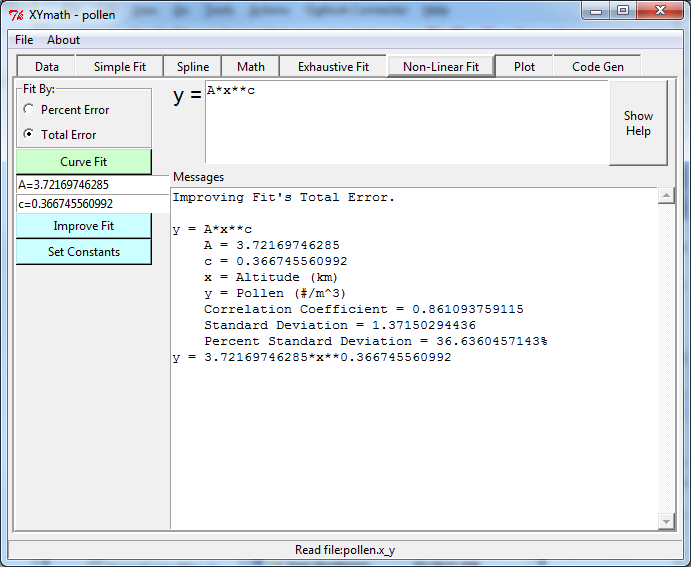The image size is (691, 567).
Task: Open the Plot tab
Action: tap(524, 67)
